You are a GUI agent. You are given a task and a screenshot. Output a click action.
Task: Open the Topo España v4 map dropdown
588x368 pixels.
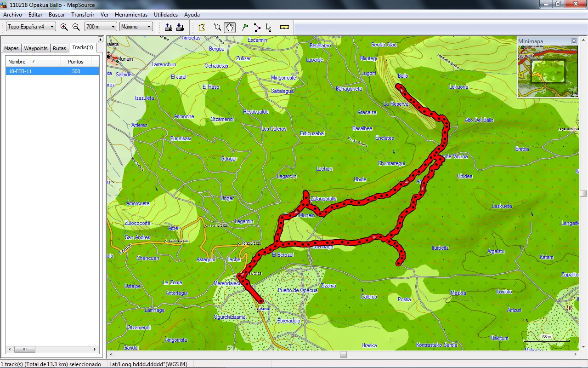[31, 27]
